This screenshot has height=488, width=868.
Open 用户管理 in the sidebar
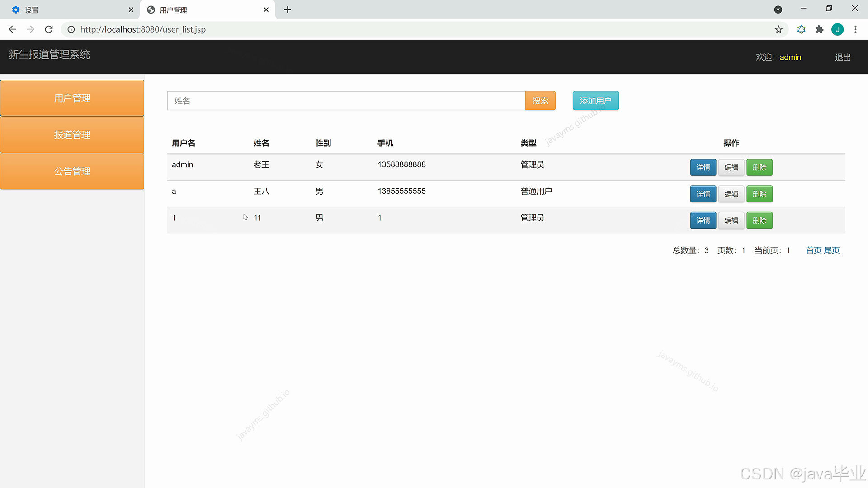tap(72, 98)
